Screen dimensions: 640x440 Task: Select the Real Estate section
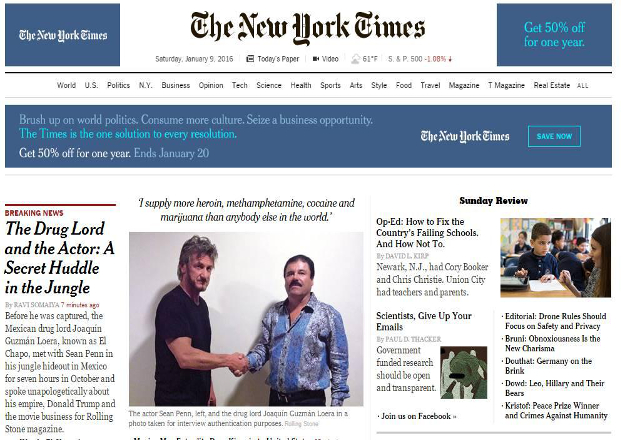(551, 85)
